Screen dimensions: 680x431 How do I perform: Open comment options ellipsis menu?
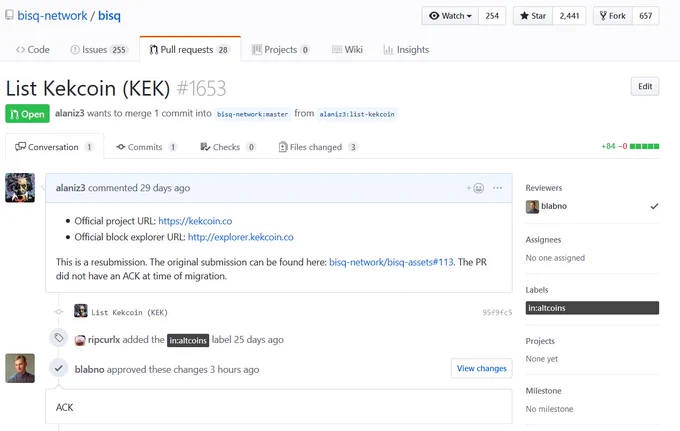pyautogui.click(x=497, y=188)
